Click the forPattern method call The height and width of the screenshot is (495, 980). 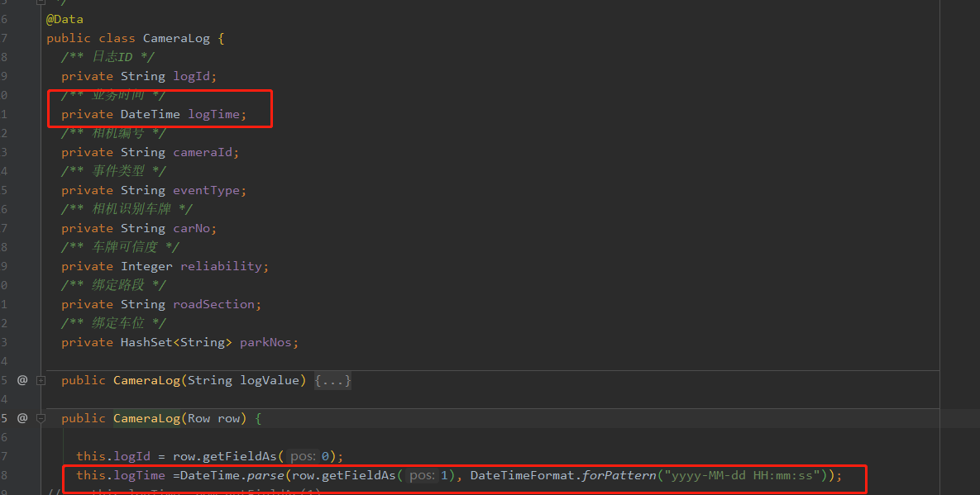click(x=619, y=476)
